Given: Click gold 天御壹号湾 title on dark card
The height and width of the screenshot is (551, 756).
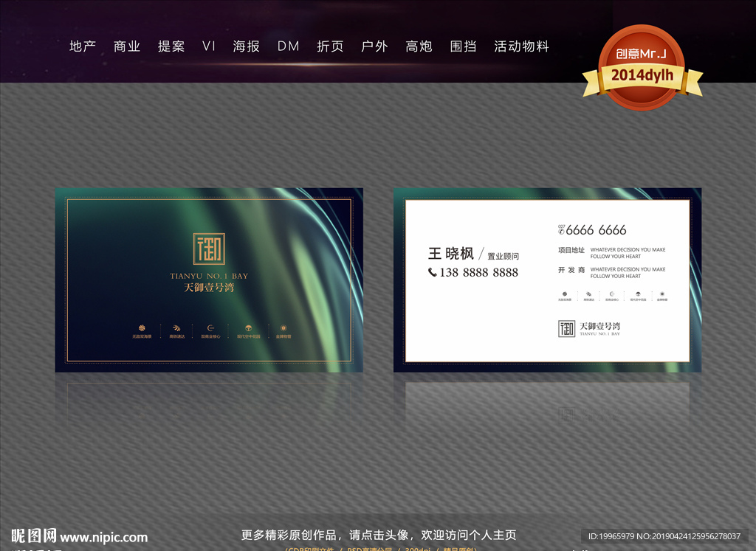Looking at the screenshot, I should click(209, 288).
